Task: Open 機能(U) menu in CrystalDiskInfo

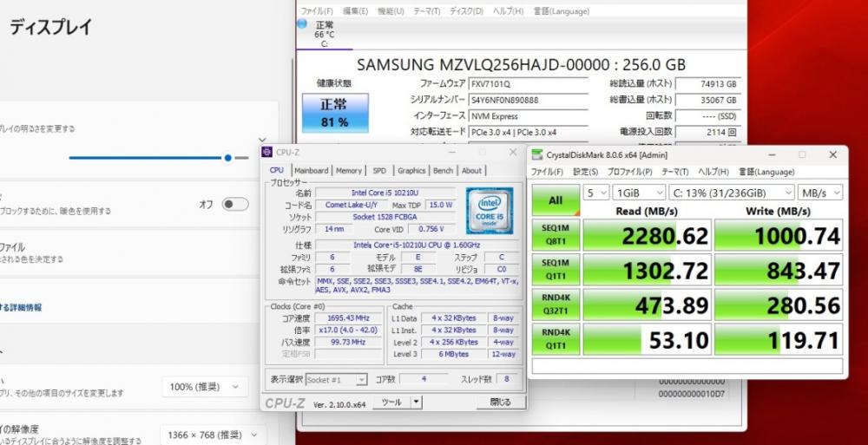Action: (391, 11)
